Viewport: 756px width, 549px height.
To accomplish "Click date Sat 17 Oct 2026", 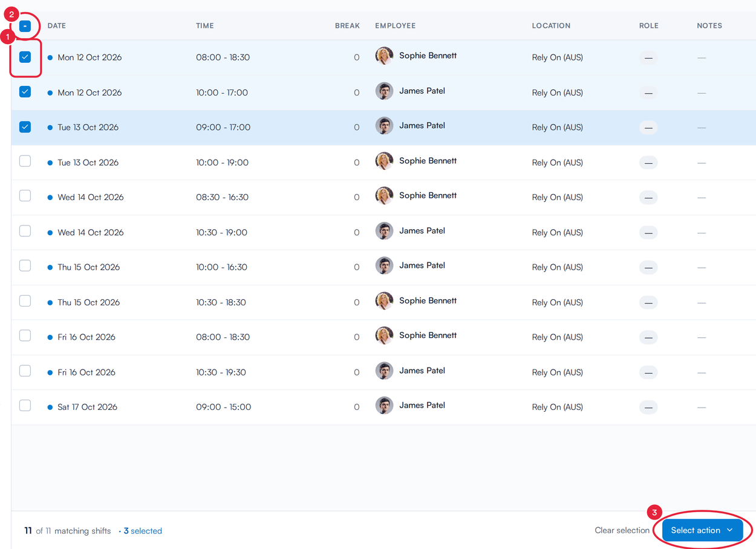I will 87,407.
